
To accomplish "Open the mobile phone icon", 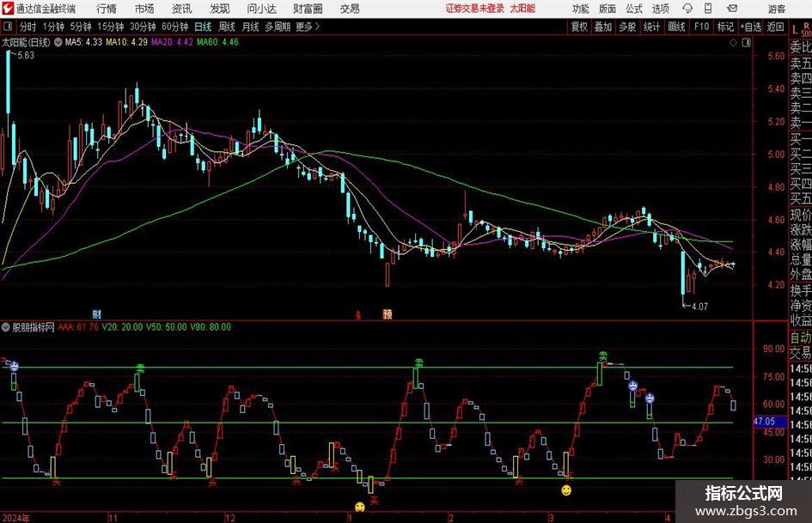I will coord(708,9).
